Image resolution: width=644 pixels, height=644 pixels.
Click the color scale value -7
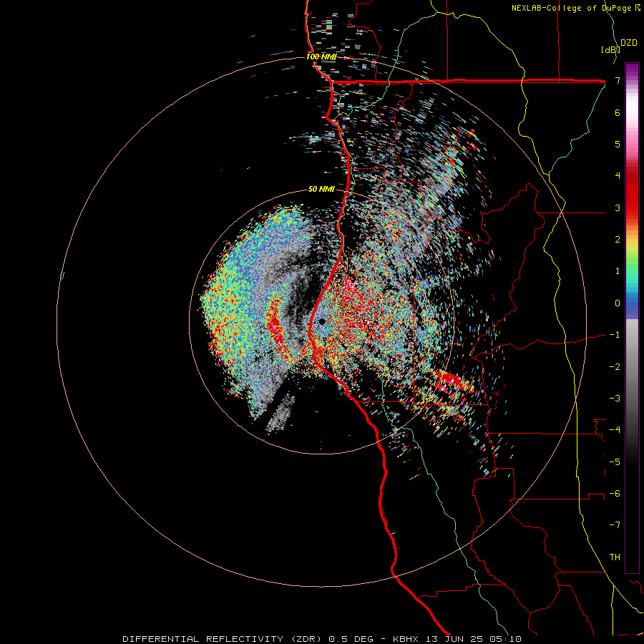coord(615,525)
